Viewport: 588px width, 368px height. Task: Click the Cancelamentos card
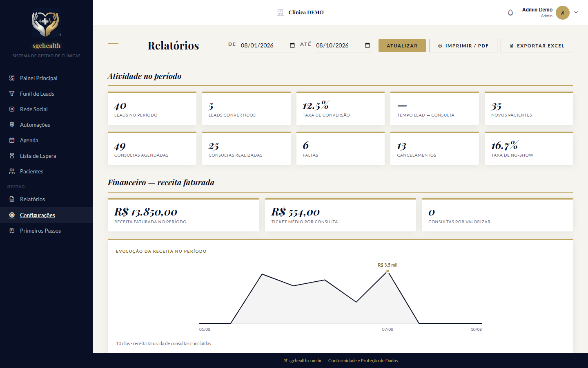click(x=434, y=148)
